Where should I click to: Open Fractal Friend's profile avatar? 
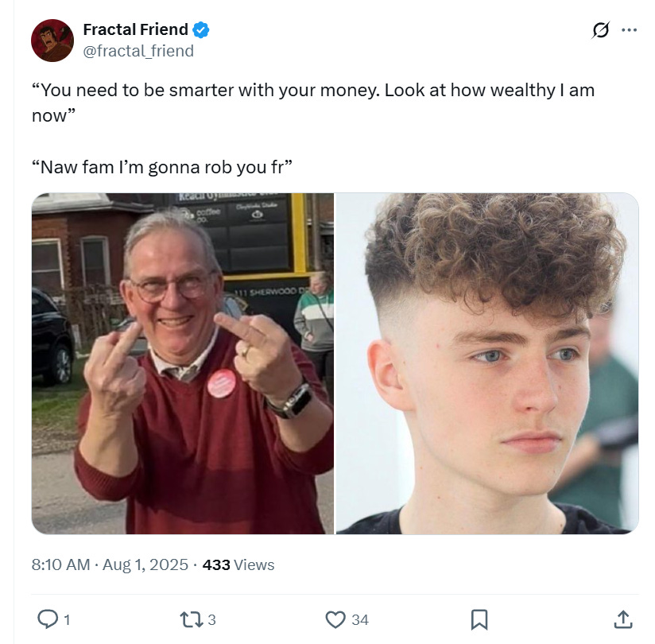pos(52,40)
